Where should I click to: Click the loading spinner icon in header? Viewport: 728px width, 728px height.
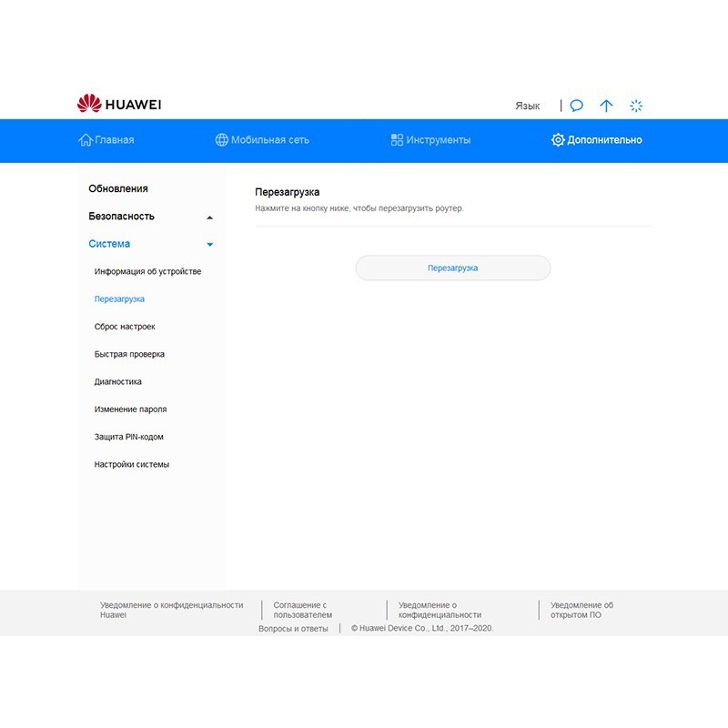point(636,106)
